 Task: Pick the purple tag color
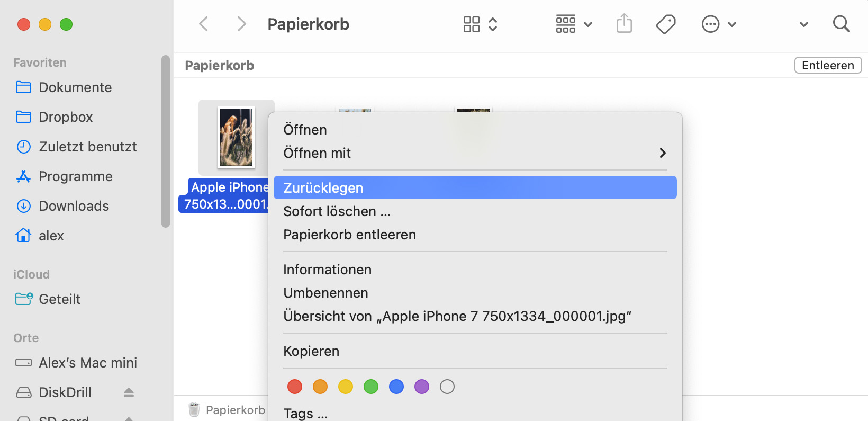tap(422, 387)
